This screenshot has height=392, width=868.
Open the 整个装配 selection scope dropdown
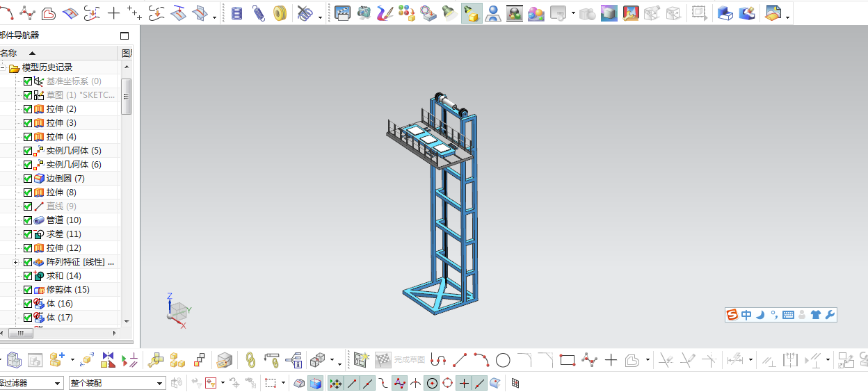[x=161, y=383]
